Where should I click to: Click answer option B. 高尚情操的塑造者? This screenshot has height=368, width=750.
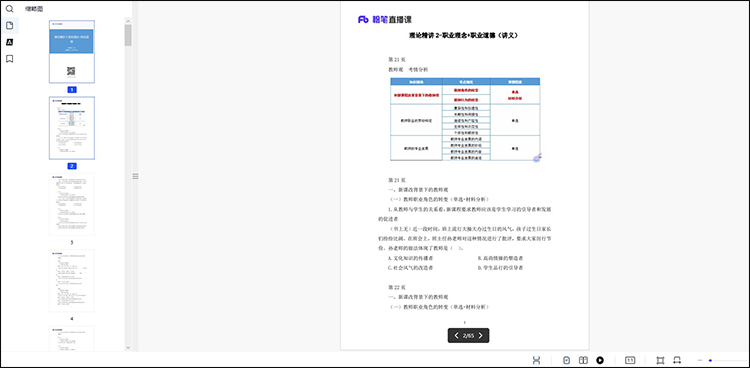pyautogui.click(x=500, y=258)
